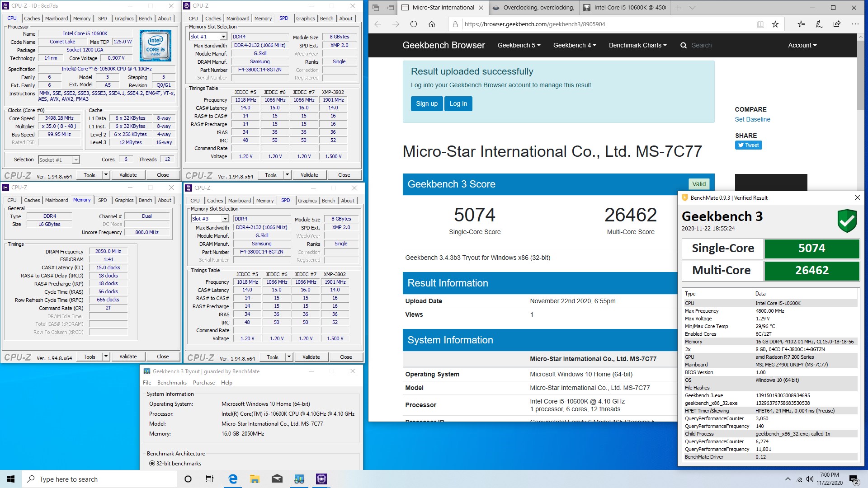Screen dimensions: 868x488
Task: Open the File menu in Geekbench 3
Action: tap(147, 383)
